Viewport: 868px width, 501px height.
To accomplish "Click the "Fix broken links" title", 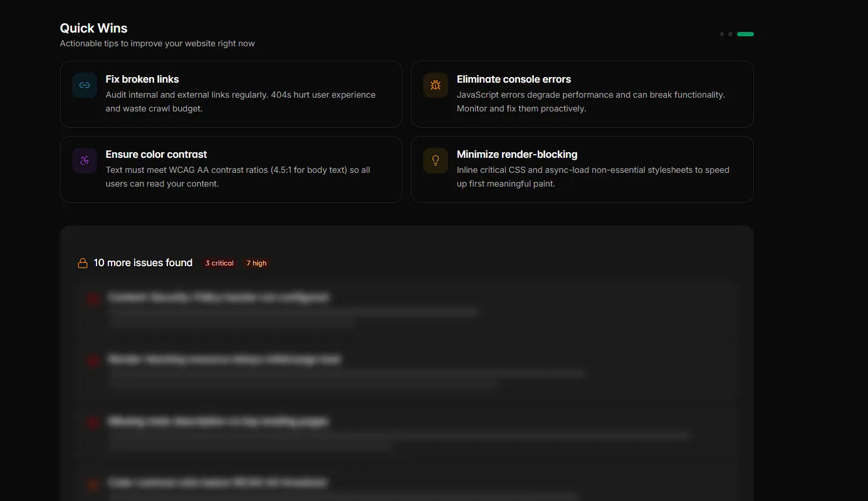I will coord(142,79).
